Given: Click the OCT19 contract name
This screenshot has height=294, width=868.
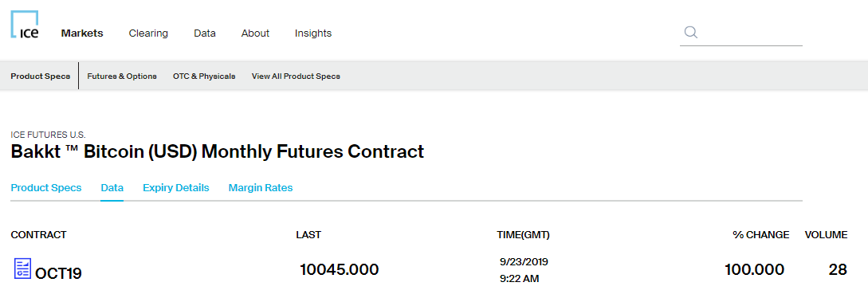Looking at the screenshot, I should point(59,273).
